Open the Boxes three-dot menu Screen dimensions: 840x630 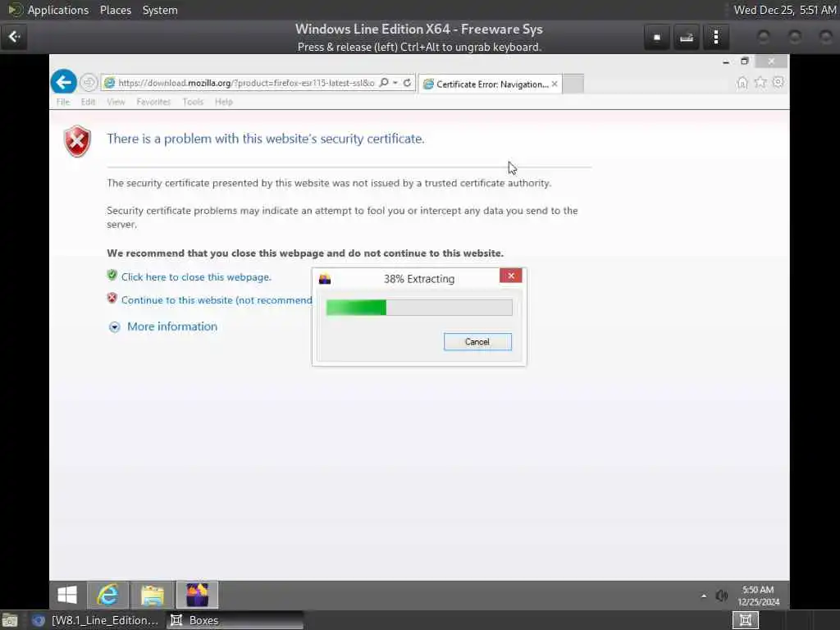(x=715, y=38)
